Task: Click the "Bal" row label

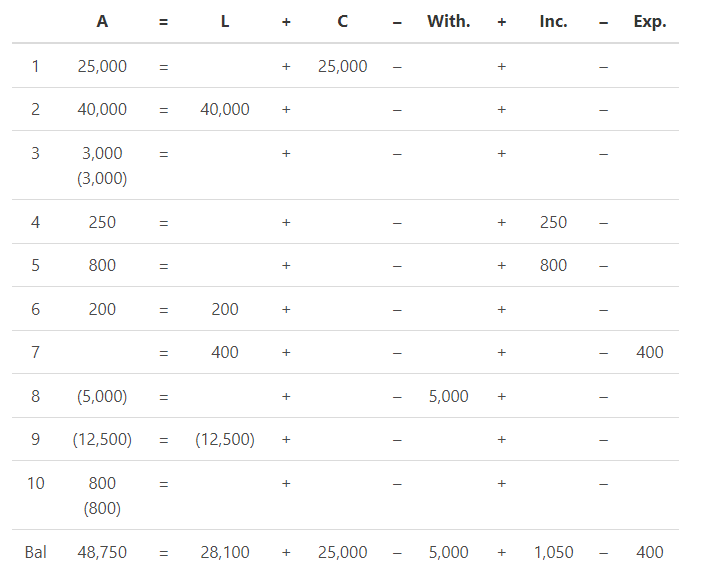Action: click(35, 552)
